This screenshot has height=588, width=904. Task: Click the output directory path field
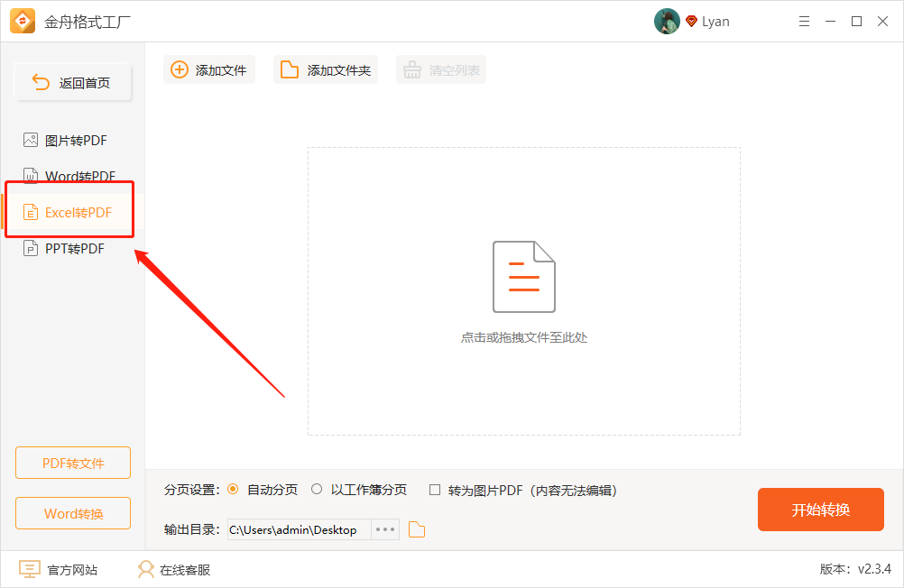(x=298, y=529)
